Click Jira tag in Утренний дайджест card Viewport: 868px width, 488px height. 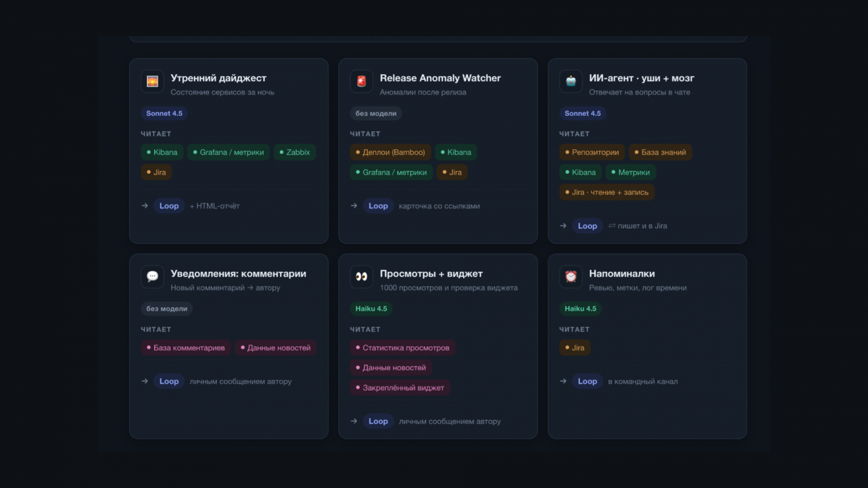[156, 172]
